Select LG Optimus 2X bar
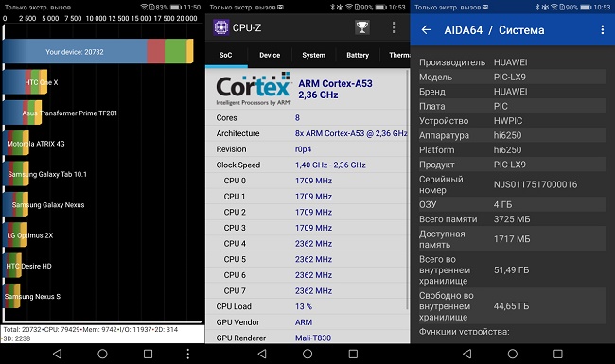 point(15,235)
